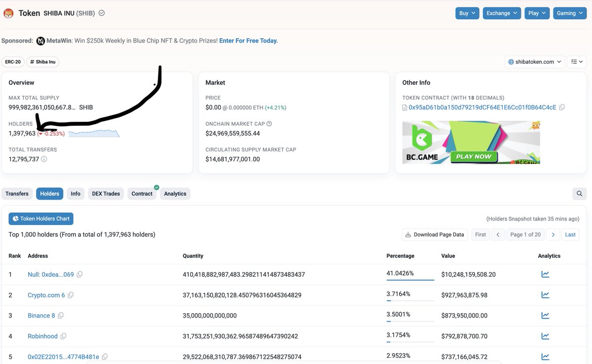Click the Total Transfers info icon

coord(44,159)
